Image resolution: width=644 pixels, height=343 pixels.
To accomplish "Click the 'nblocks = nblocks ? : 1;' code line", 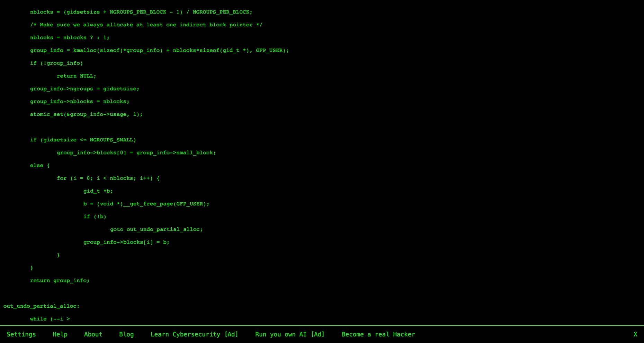I will [70, 37].
